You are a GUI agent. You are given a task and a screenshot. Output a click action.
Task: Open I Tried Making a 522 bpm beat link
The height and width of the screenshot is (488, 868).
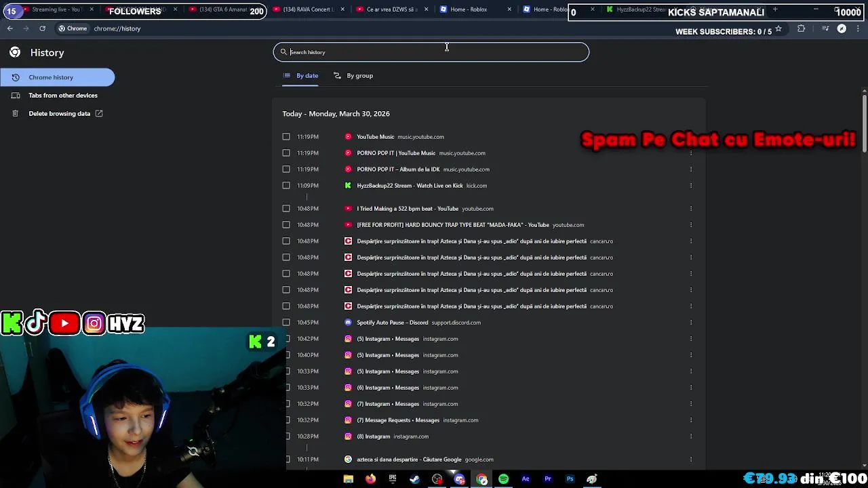(x=408, y=209)
